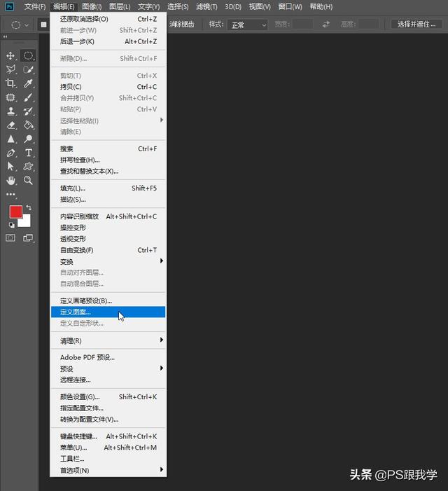
Task: Click the swap width and height arrows
Action: [x=326, y=24]
